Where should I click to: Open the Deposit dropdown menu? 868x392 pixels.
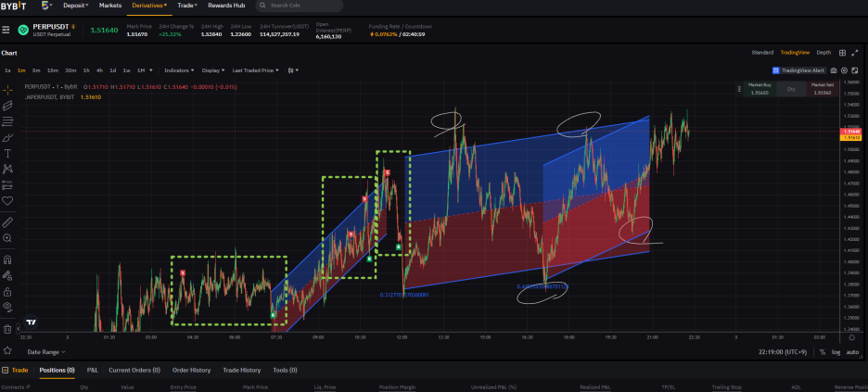pyautogui.click(x=76, y=6)
